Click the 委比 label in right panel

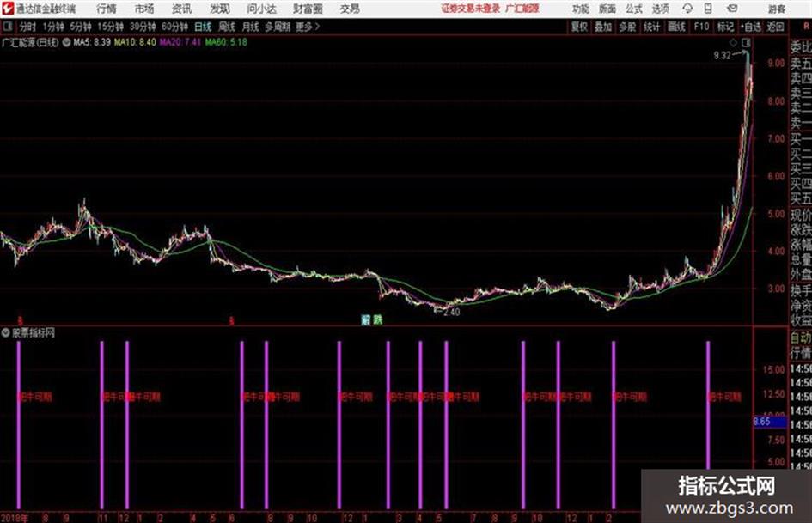[801, 47]
